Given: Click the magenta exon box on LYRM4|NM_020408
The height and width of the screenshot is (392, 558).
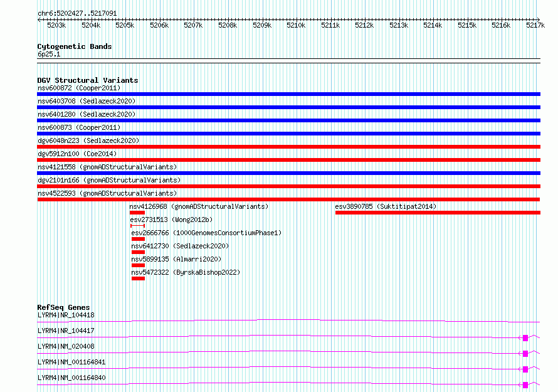Looking at the screenshot, I should [525, 354].
